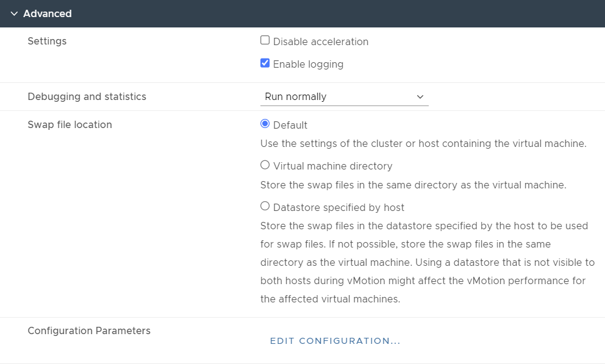Collapse the Advanced section chevron

click(x=14, y=14)
